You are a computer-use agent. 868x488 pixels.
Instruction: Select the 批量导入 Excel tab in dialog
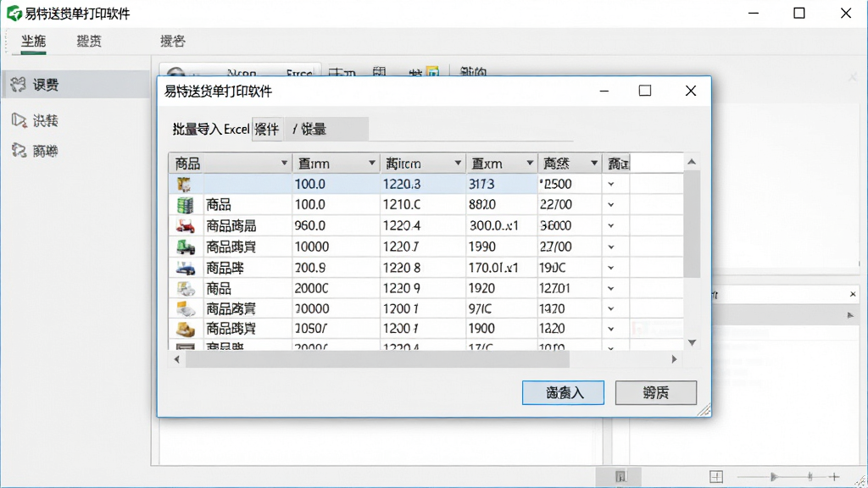pos(211,130)
